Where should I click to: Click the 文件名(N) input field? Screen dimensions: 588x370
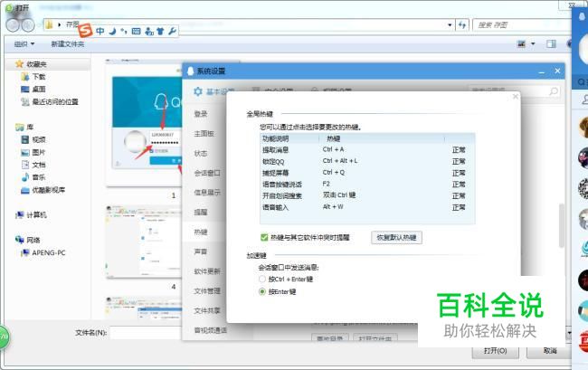coord(147,333)
